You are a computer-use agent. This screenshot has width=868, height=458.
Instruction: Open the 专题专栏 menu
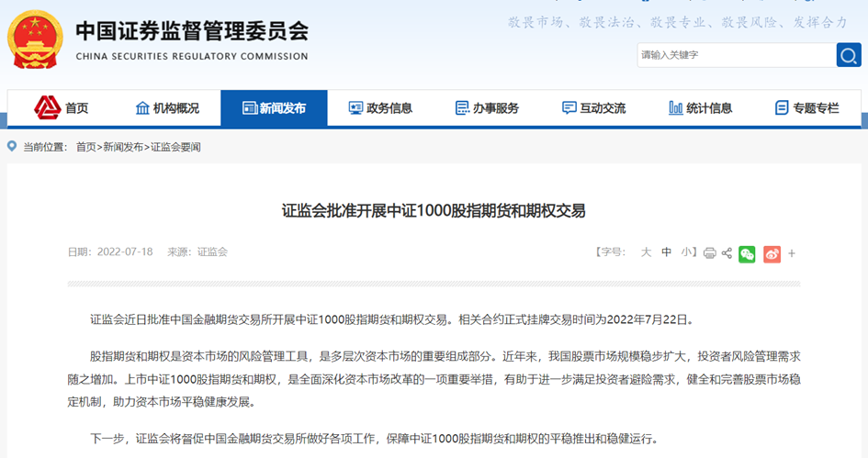point(806,108)
